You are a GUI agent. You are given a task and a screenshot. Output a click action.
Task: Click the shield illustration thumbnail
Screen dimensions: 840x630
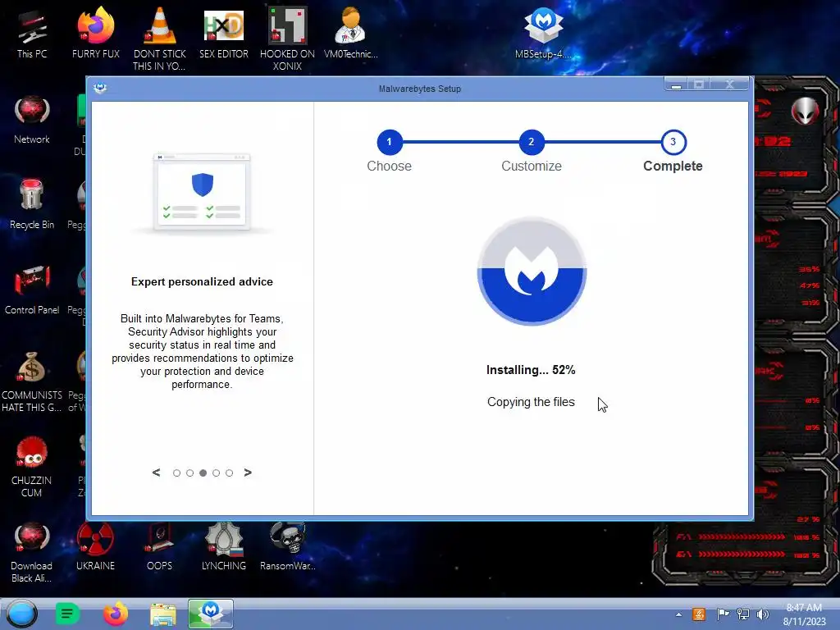coord(202,193)
